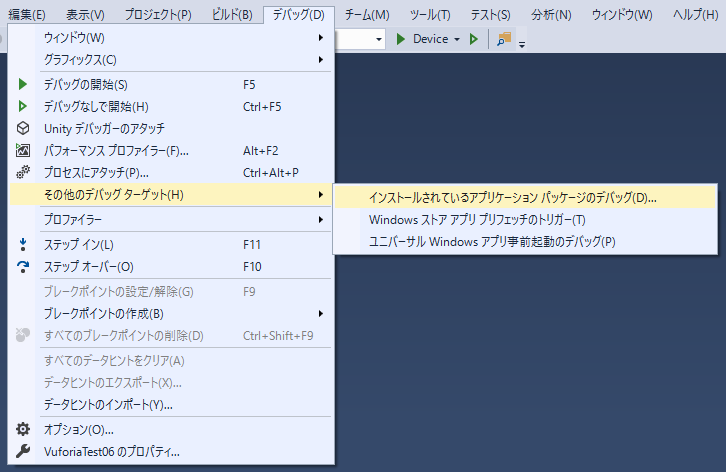Click the Ctrl+Alt+P shortcut text
This screenshot has width=726, height=472.
[271, 173]
